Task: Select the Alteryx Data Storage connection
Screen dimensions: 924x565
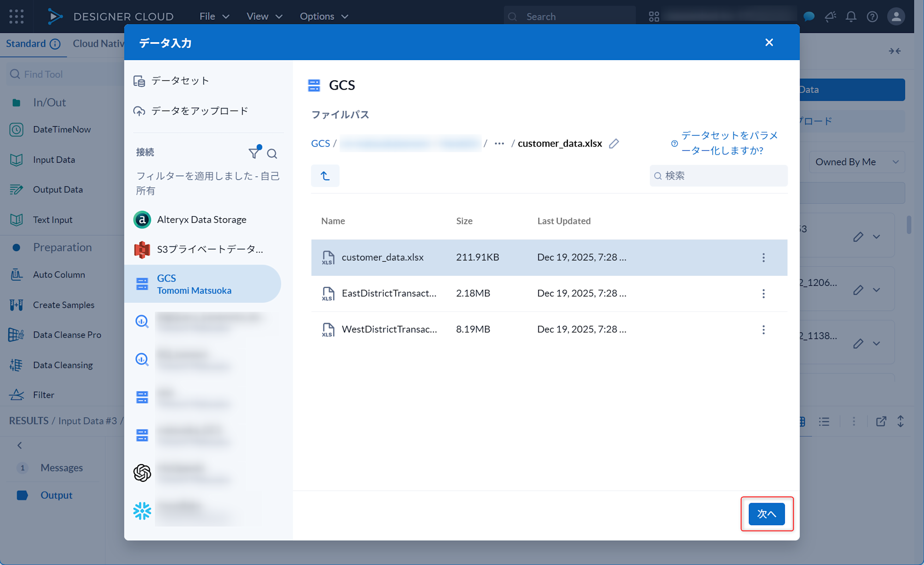Action: pos(201,220)
